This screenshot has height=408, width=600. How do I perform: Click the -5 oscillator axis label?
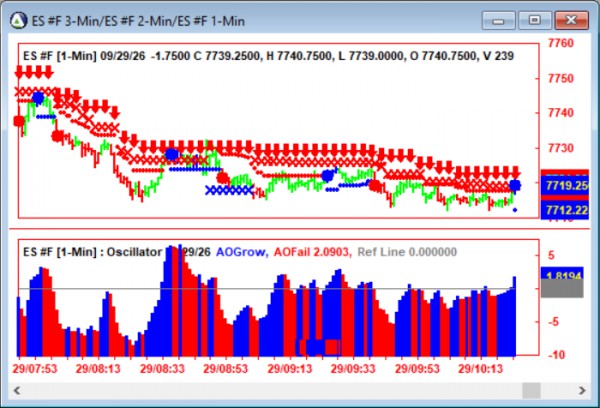coord(553,322)
